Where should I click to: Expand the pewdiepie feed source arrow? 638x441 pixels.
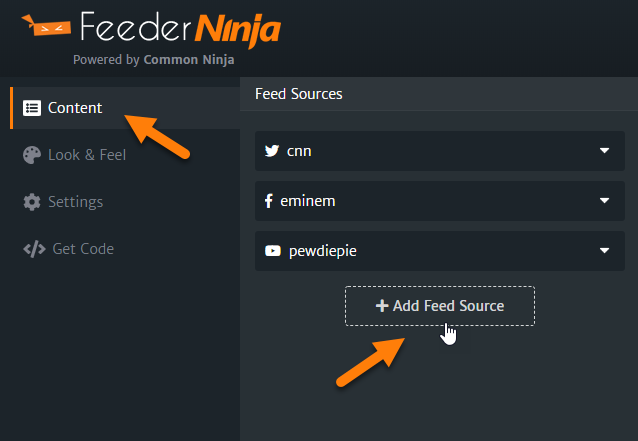(605, 251)
